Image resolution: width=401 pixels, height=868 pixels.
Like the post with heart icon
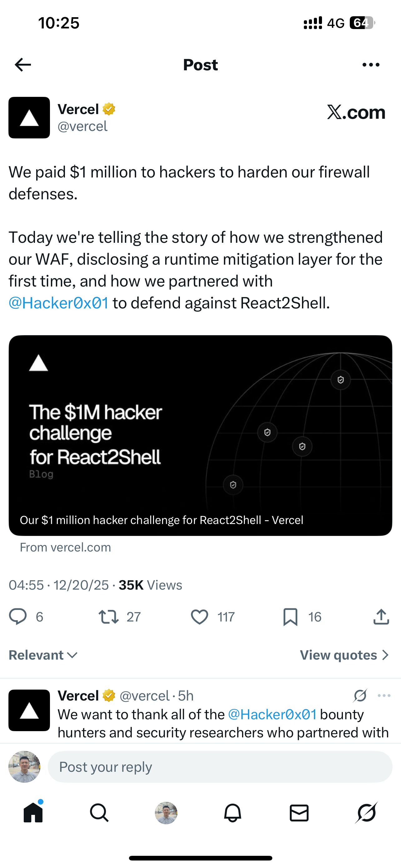(199, 617)
